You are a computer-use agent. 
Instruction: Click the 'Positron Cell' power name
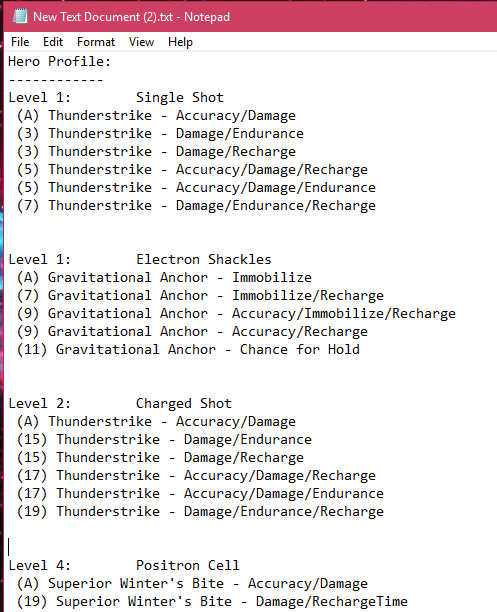pos(187,565)
